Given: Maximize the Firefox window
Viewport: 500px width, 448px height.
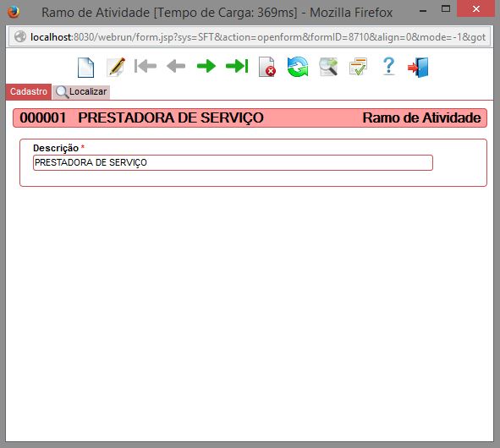Looking at the screenshot, I should (446, 9).
